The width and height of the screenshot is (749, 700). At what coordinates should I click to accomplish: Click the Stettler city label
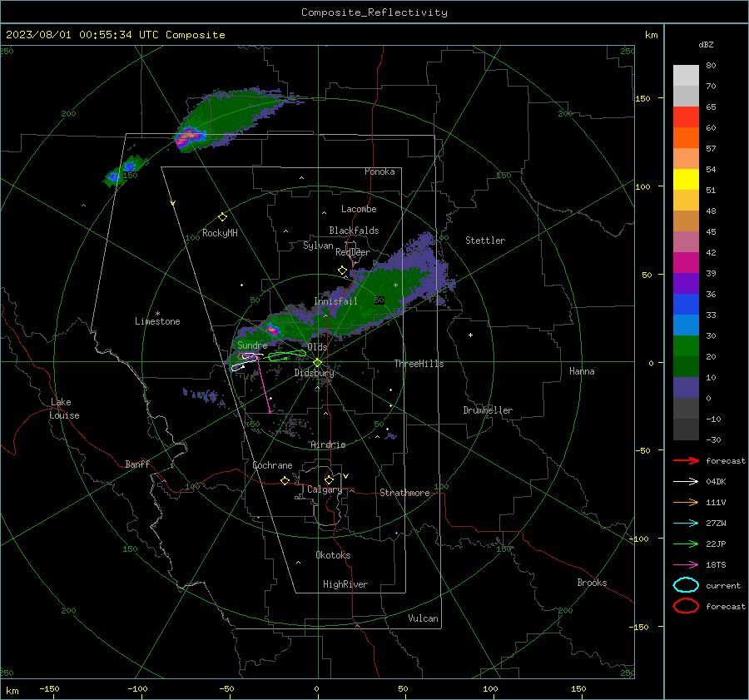coord(485,241)
